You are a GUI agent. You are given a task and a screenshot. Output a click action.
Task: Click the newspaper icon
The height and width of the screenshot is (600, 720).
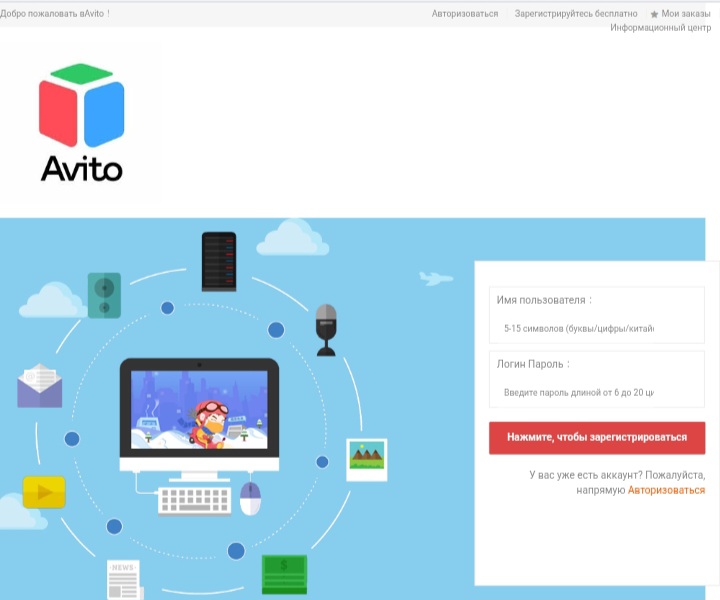[x=123, y=580]
